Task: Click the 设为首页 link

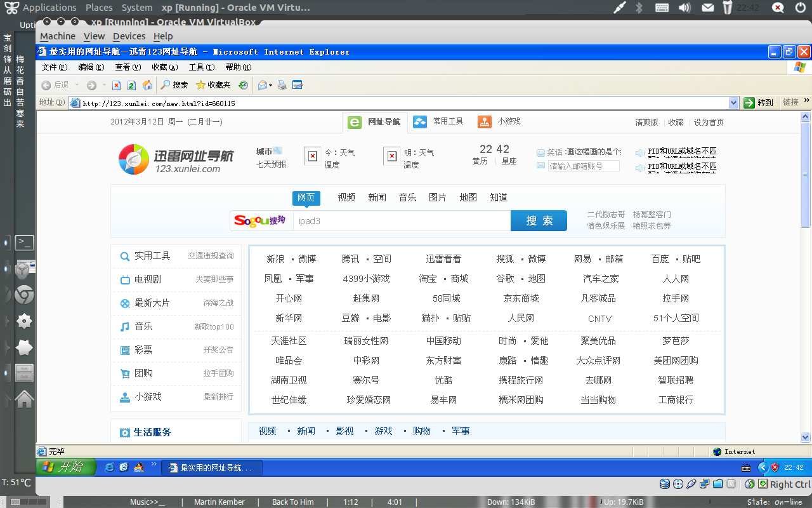Action: 709,123
